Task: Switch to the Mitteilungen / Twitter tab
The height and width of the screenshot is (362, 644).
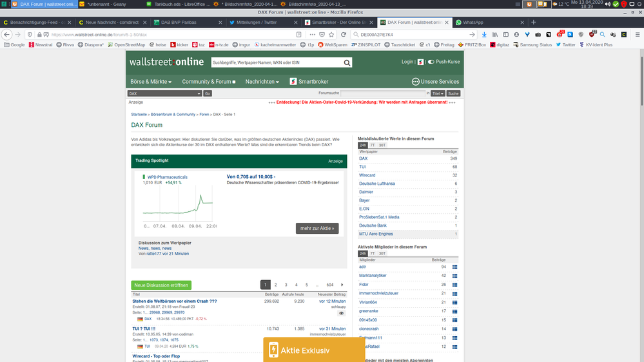Action: [x=257, y=22]
